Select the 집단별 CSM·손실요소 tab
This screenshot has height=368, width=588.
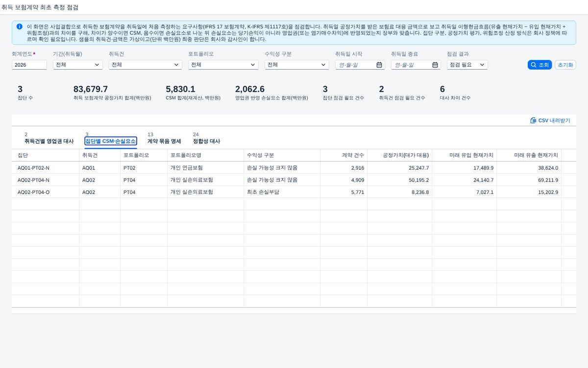coord(111,141)
